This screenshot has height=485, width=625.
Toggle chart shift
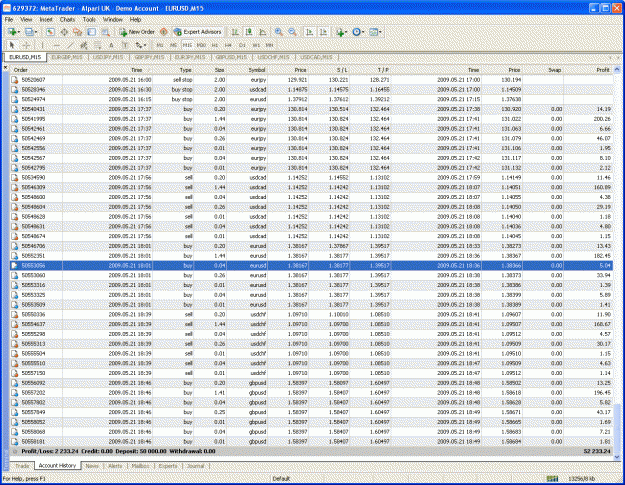pos(323,32)
